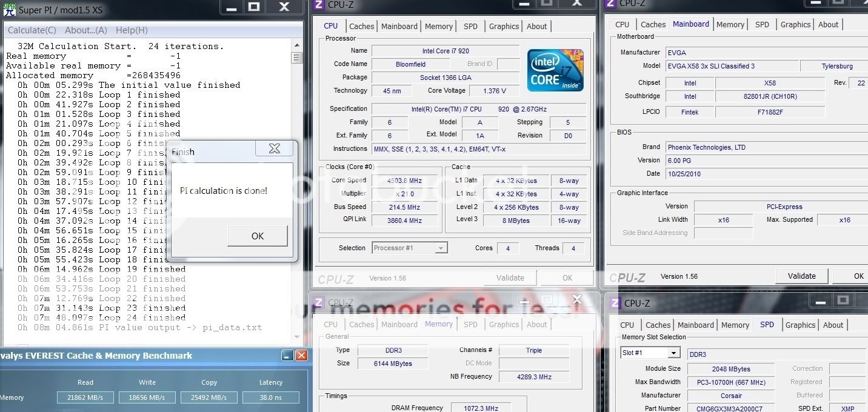Viewport: 868px width, 412px height.
Task: Maximize the Super PI window
Action: pyautogui.click(x=254, y=7)
